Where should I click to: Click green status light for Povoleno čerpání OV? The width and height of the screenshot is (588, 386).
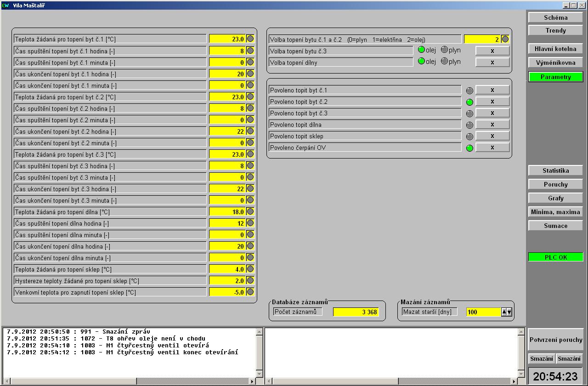(x=469, y=148)
